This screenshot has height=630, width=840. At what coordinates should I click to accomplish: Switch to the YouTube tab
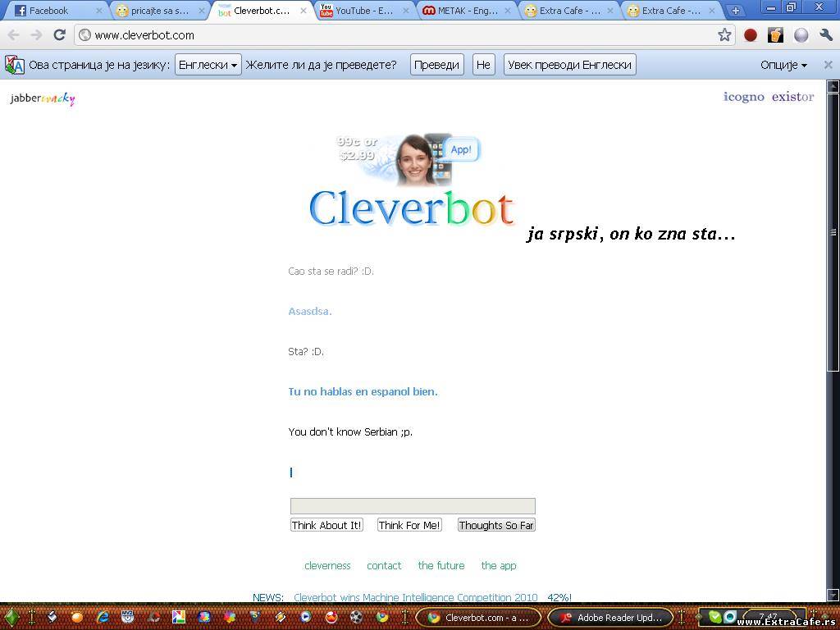point(364,11)
